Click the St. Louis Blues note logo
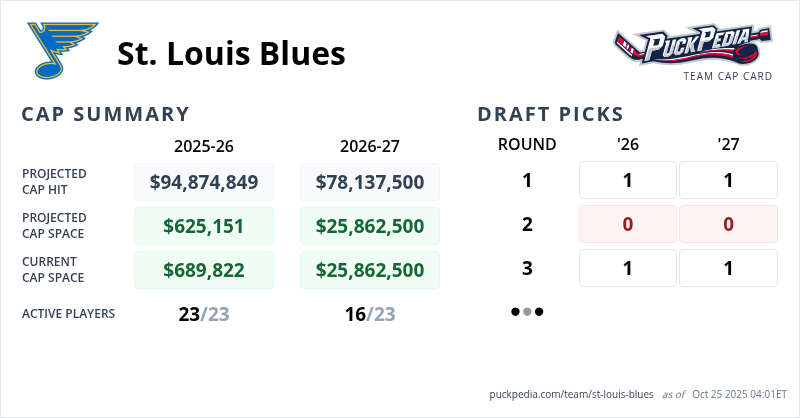The height and width of the screenshot is (418, 800). tap(59, 51)
